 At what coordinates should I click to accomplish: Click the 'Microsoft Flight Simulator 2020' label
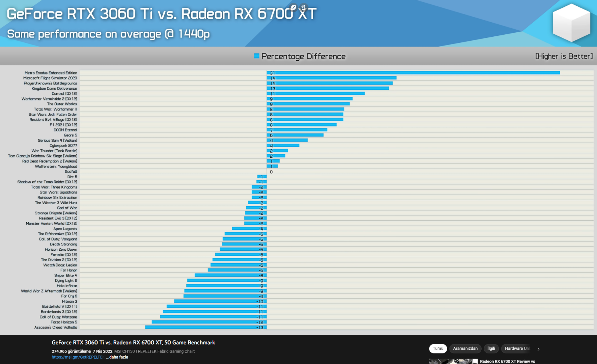click(50, 78)
